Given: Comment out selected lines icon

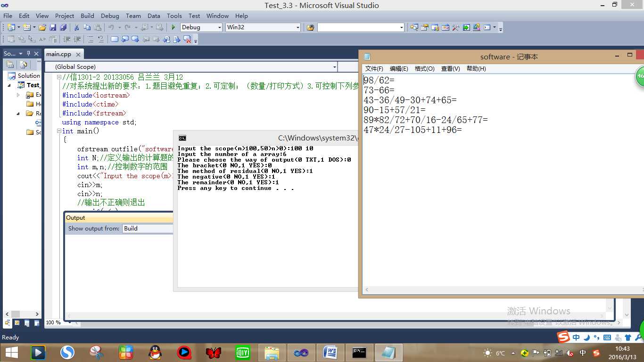Looking at the screenshot, I should click(x=91, y=39).
